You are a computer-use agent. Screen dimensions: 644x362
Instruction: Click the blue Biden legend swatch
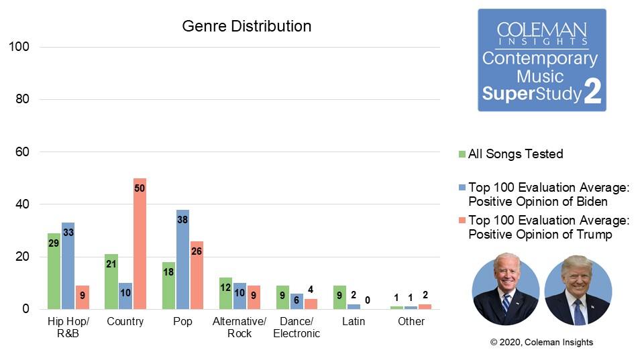(462, 188)
